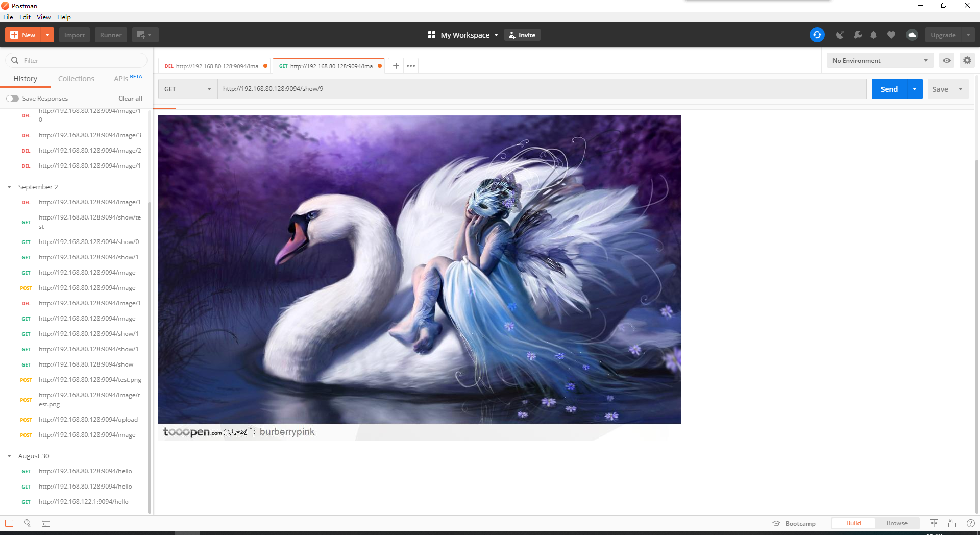
Task: Click the sync status icon
Action: (x=817, y=35)
